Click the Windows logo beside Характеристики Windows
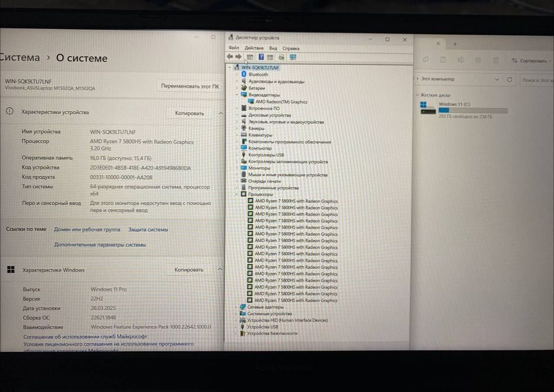 coord(11,270)
